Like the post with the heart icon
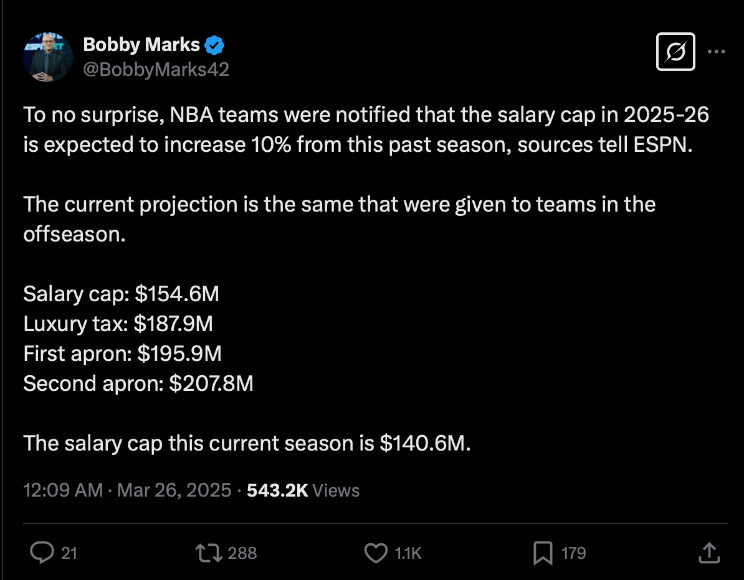This screenshot has height=580, width=744. click(x=376, y=552)
